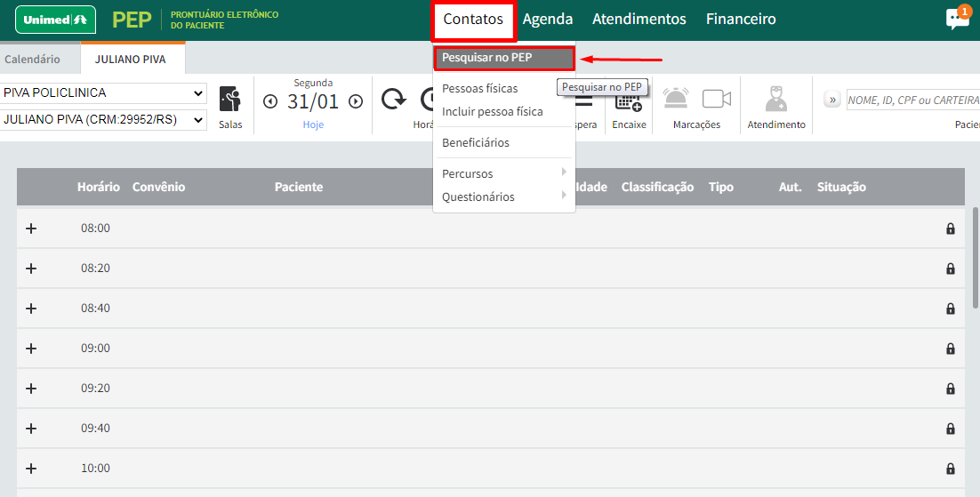
Task: Toggle lock on the 09:20 slot
Action: coord(951,389)
